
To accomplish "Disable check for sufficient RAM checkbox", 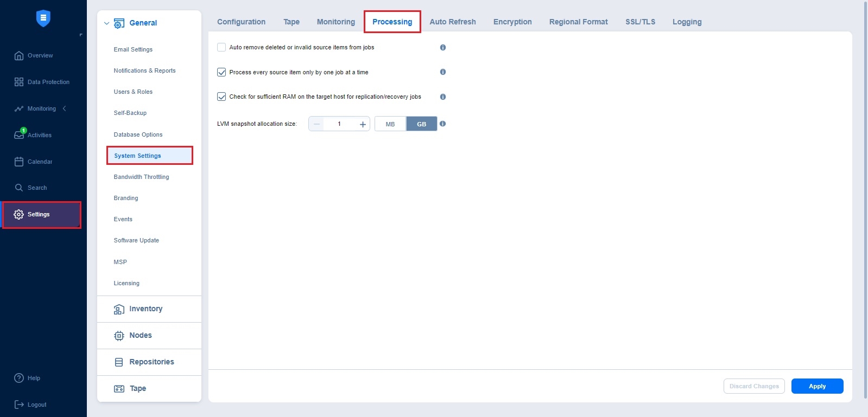I will tap(221, 97).
